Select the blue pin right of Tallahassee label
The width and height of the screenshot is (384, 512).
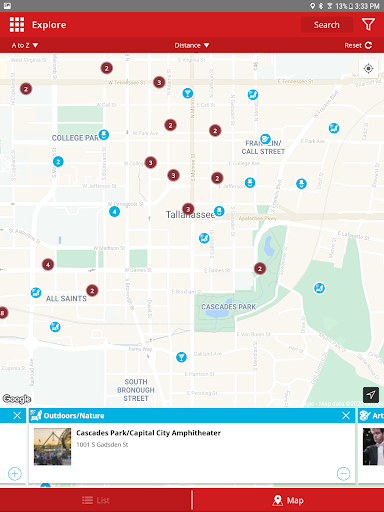click(219, 211)
